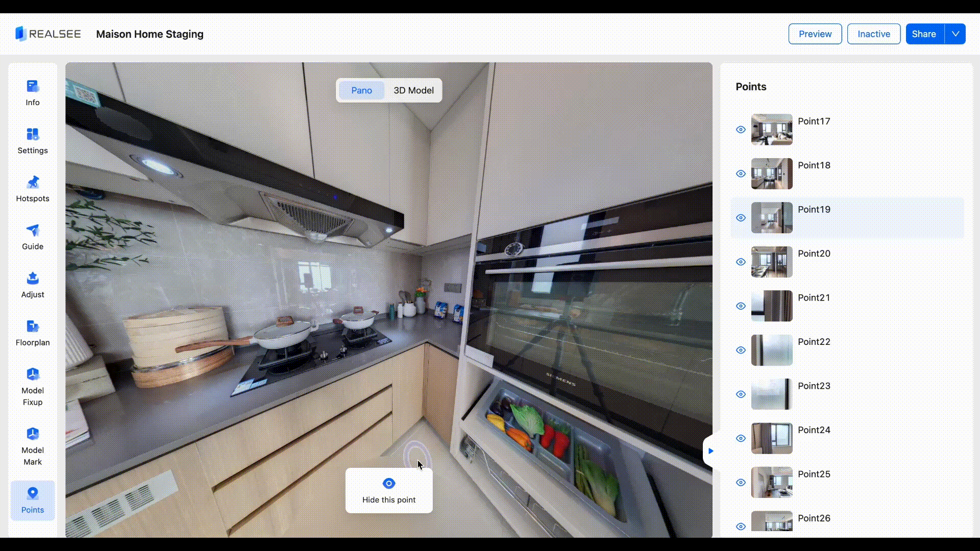Screen dimensions: 980x551
Task: Click the Inactive status button
Action: coord(873,34)
